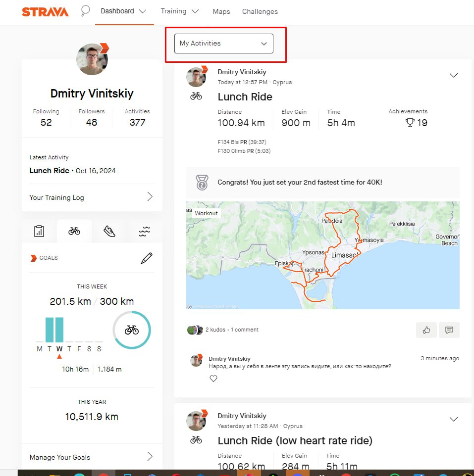Expand the Training menu
Viewport: 474px width, 476px height.
(x=179, y=11)
